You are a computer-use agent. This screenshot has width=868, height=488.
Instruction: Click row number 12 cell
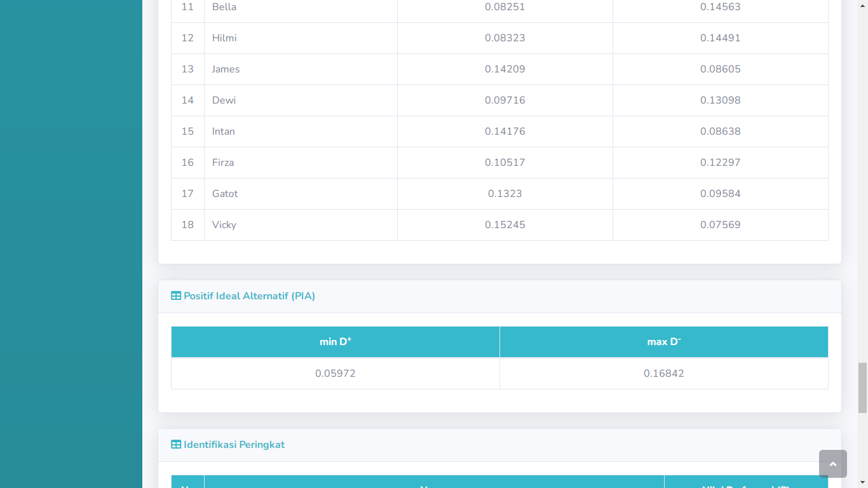[x=187, y=38]
